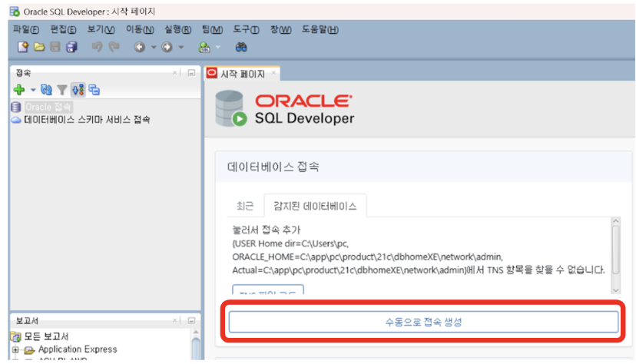Click the Back navigation arrow icon

139,47
